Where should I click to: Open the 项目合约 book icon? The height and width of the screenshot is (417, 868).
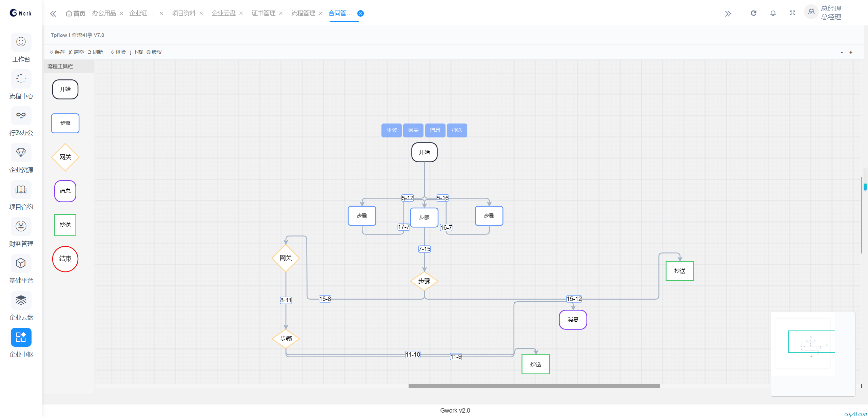pyautogui.click(x=21, y=189)
